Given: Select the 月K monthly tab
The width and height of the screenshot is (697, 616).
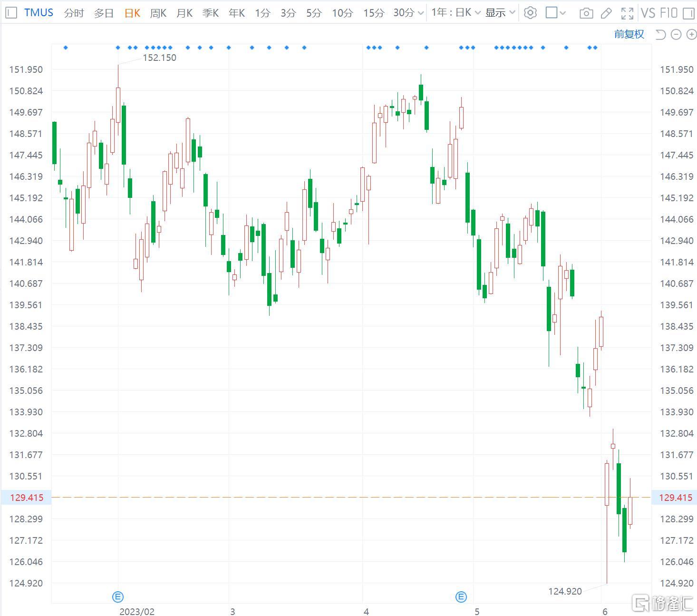Looking at the screenshot, I should click(184, 13).
